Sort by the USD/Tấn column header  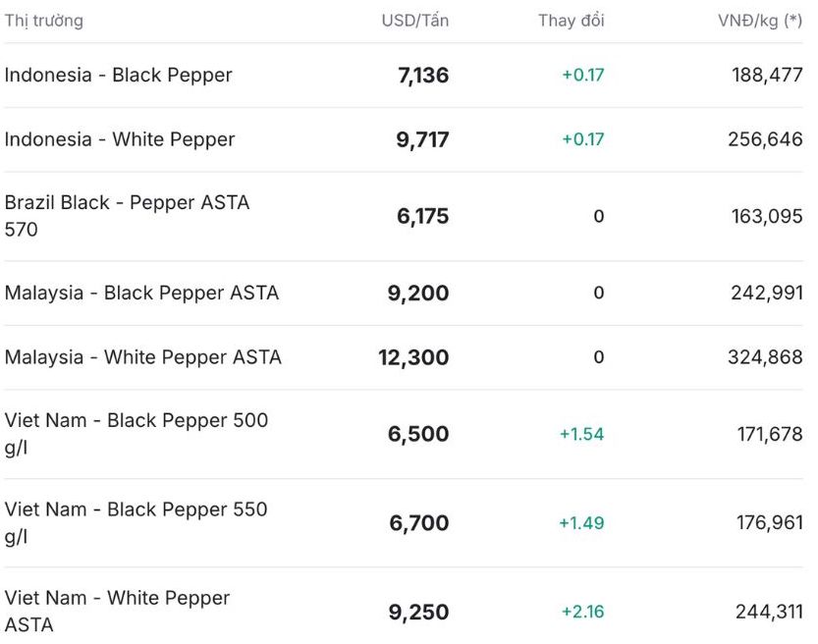coord(414,21)
